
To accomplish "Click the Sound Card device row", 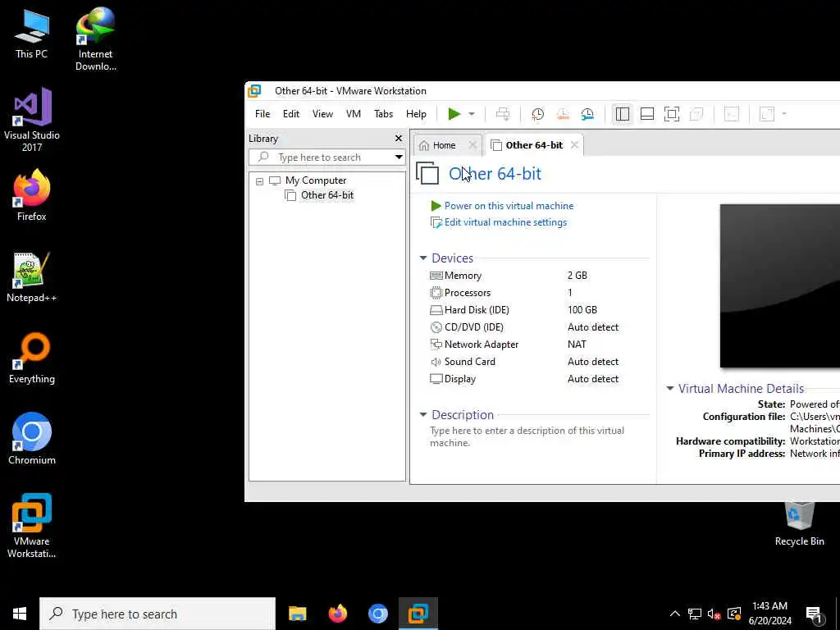I will tap(538, 362).
